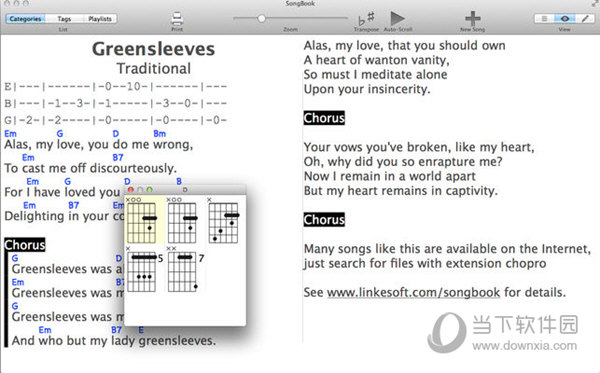
Task: Select D chord diagram at fret 5
Action: pyautogui.click(x=144, y=269)
